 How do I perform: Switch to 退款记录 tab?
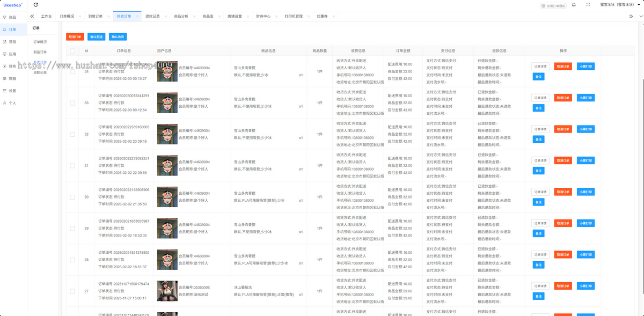click(x=152, y=17)
